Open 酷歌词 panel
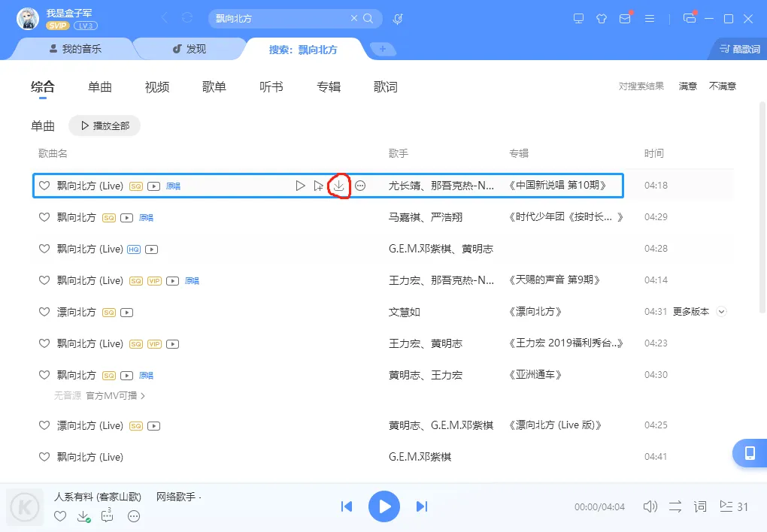 coord(740,49)
